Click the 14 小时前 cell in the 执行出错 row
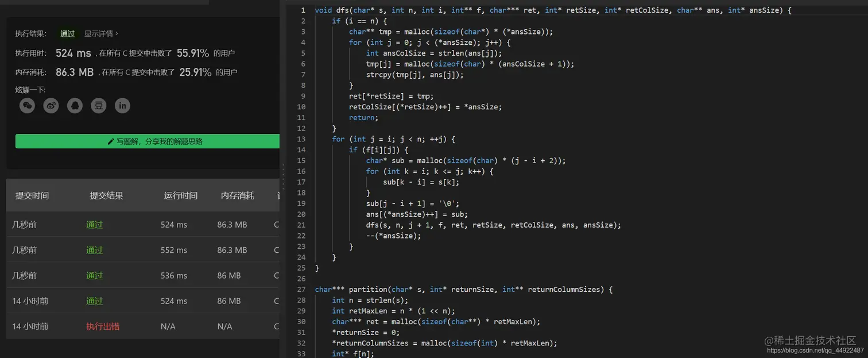The image size is (868, 358). [30, 326]
